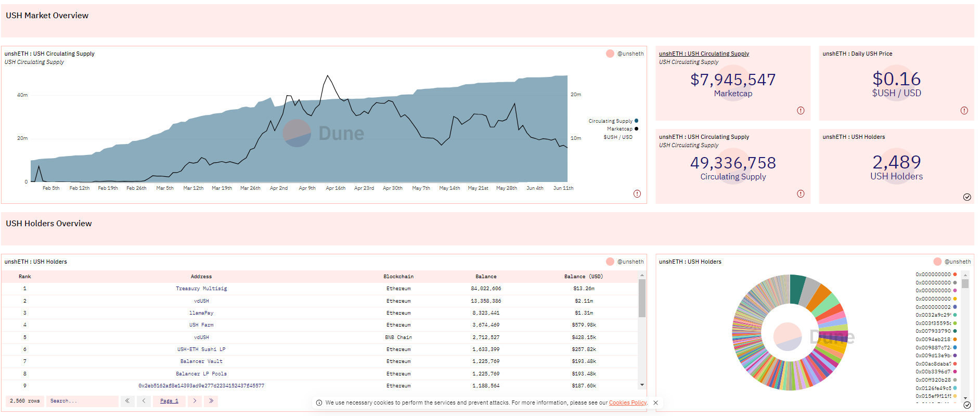
Task: Click warning icon on Marketcap counter card
Action: [x=801, y=111]
